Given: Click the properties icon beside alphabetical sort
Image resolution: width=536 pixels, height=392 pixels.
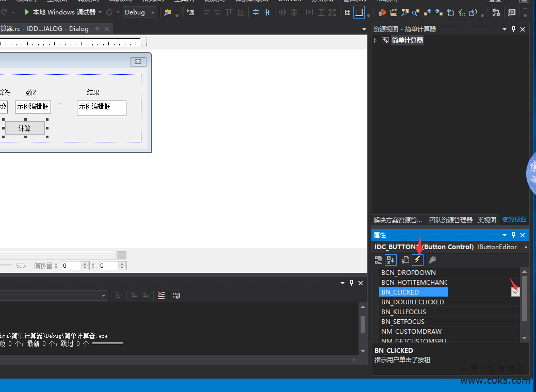Looking at the screenshot, I should point(405,260).
